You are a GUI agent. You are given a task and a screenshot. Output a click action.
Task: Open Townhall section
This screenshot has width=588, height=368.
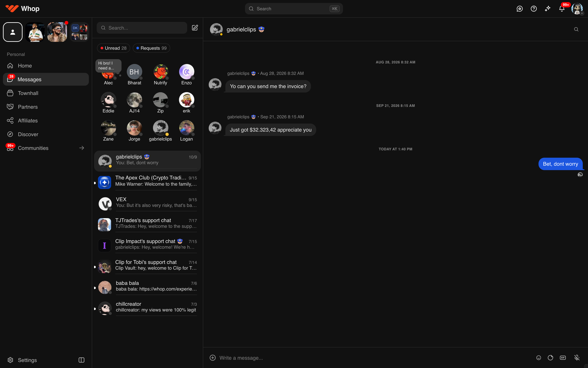point(46,93)
